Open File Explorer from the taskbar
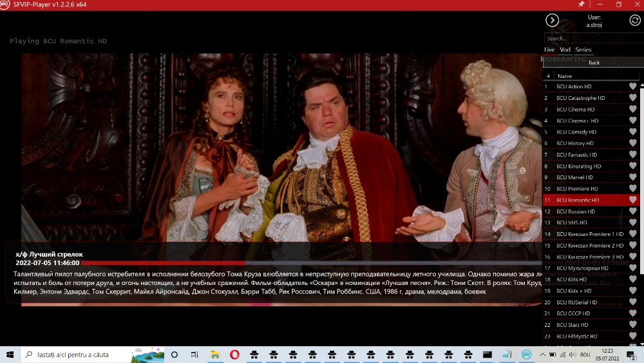This screenshot has width=644, height=363. (215, 355)
